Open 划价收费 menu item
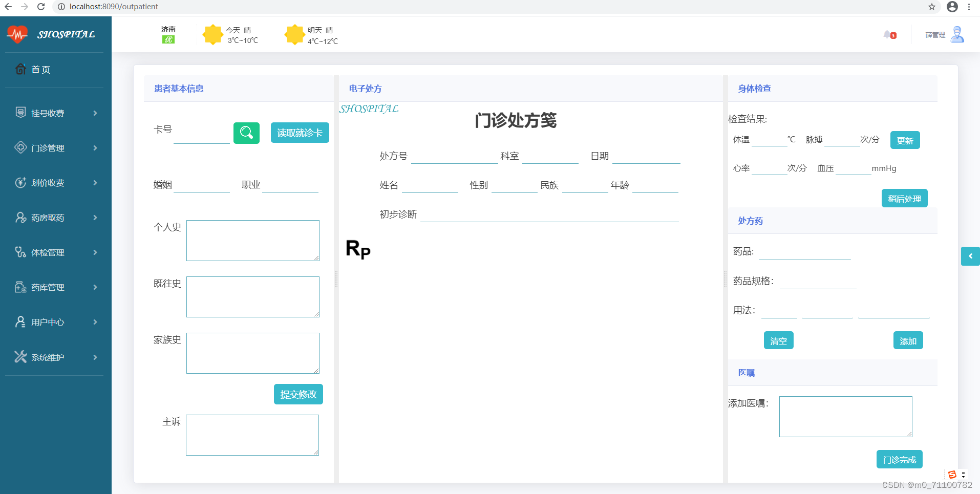Viewport: 980px width, 494px height. point(48,183)
